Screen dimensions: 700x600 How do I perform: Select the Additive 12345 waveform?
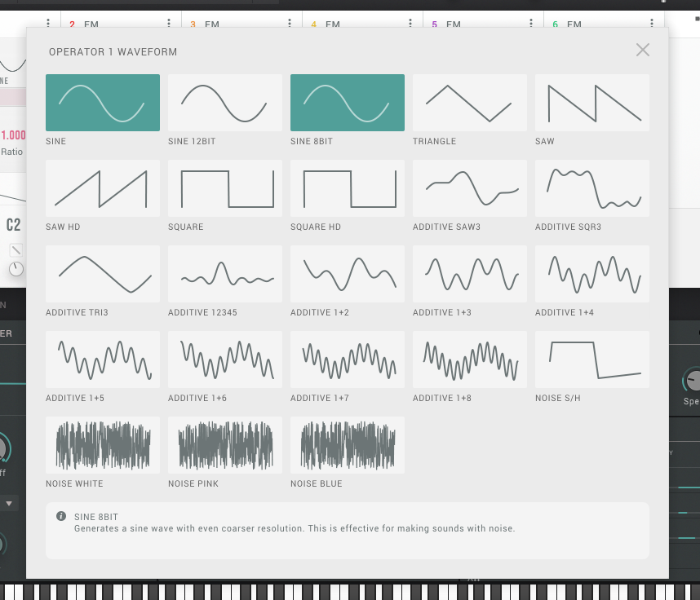click(225, 274)
